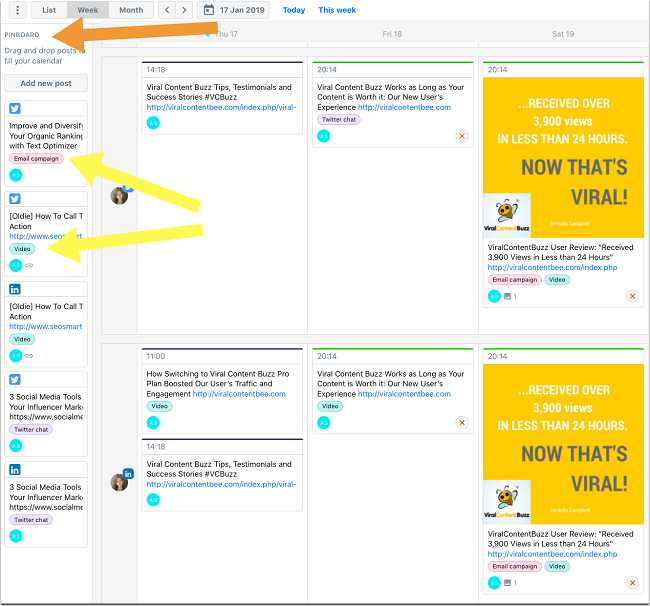Click Video tag on LinkedIn Oldie pinboard post

click(22, 339)
